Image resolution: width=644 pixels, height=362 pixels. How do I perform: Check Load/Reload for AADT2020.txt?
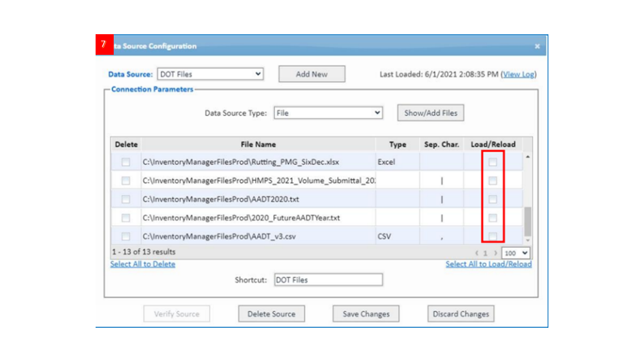493,199
